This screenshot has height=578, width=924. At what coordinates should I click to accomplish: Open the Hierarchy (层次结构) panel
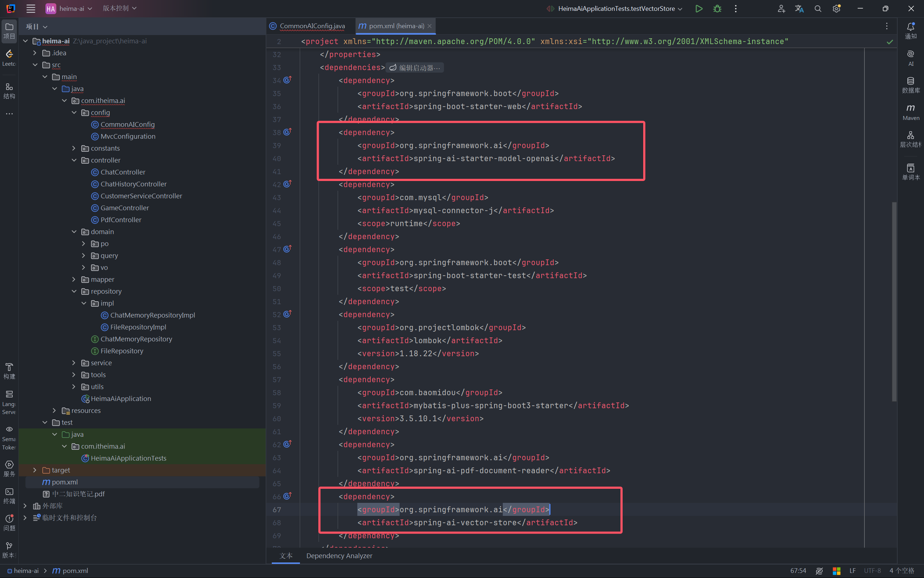point(910,139)
